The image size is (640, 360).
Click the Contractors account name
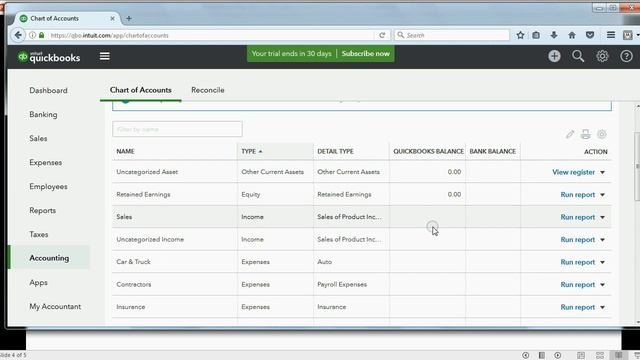(133, 284)
